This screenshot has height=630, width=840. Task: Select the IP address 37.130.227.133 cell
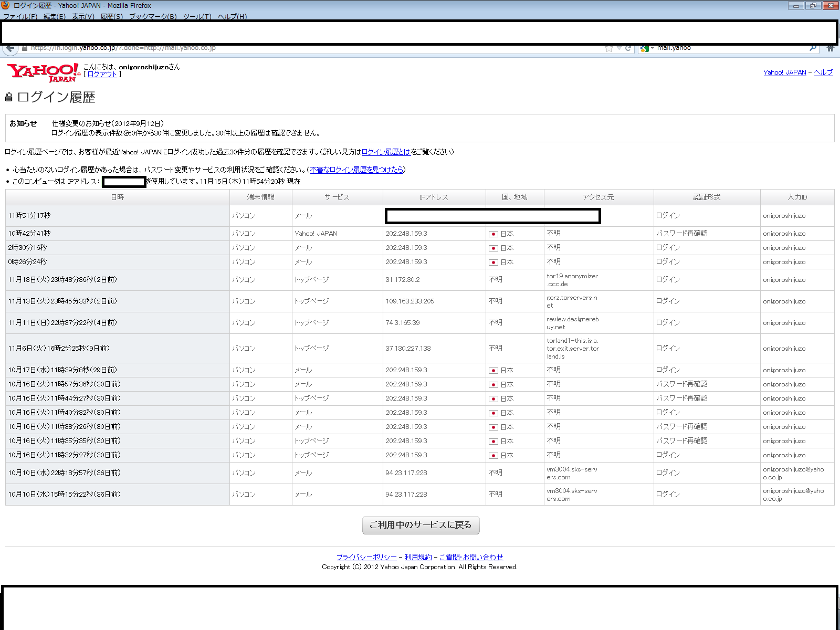434,349
